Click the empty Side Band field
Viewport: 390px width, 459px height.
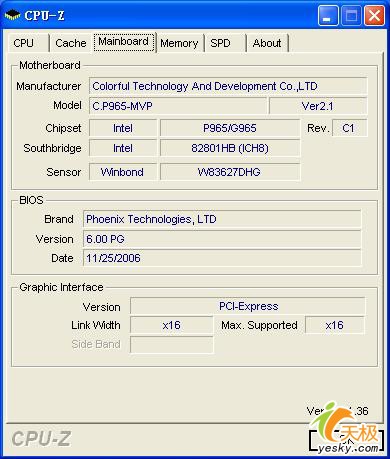[172, 344]
